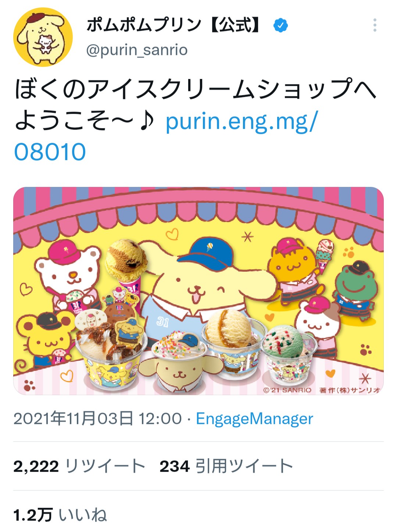
Task: View the 2,222 retweets list
Action: point(79,466)
